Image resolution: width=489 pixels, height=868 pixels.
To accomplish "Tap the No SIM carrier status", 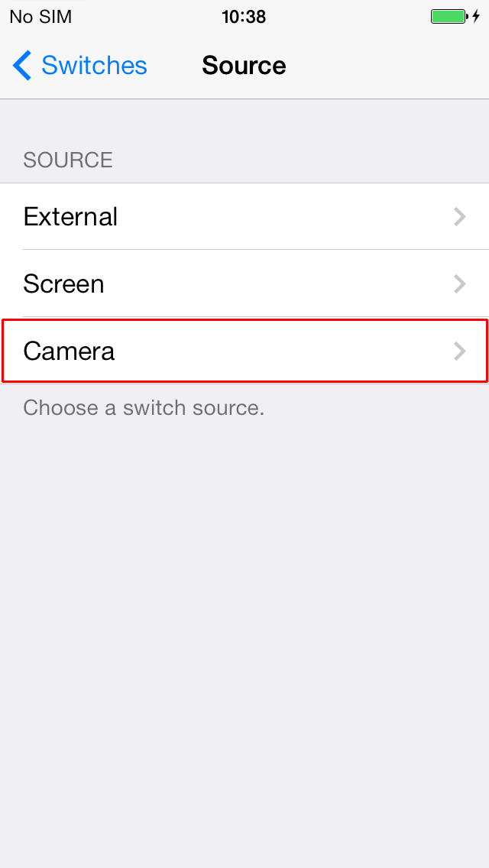I will coord(41,17).
